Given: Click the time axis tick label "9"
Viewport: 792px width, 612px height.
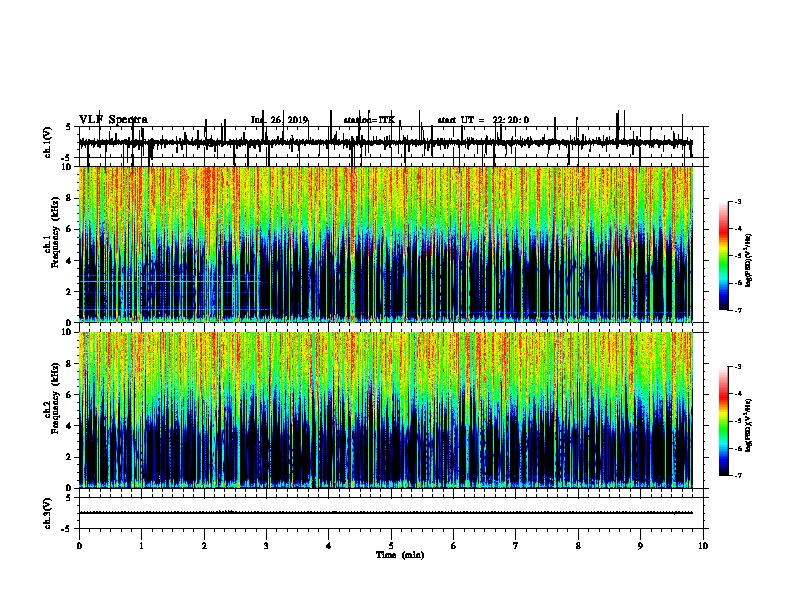Looking at the screenshot, I should [x=640, y=546].
